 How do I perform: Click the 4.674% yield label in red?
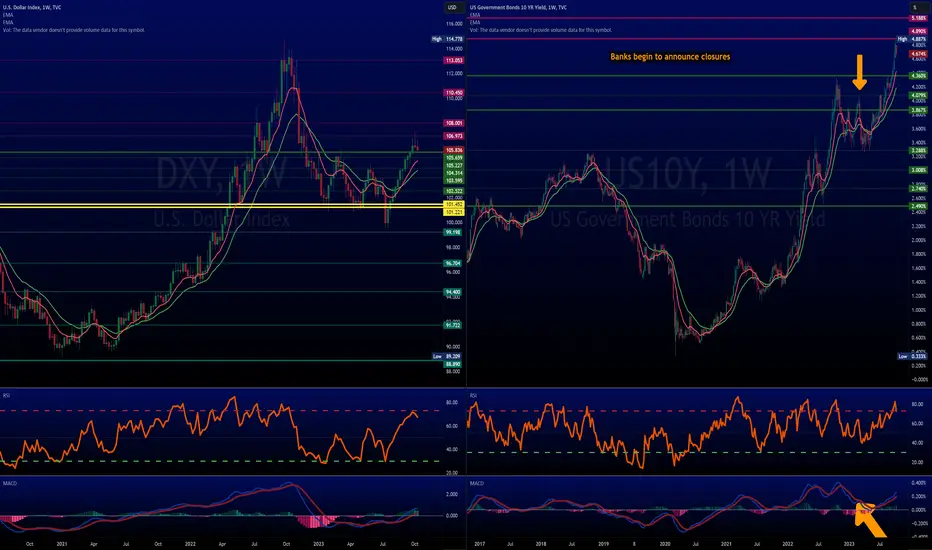coord(918,54)
